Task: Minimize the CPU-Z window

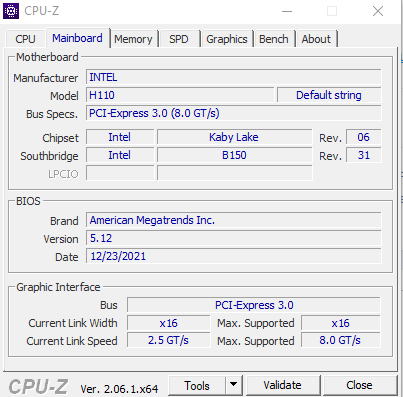Action: point(287,11)
